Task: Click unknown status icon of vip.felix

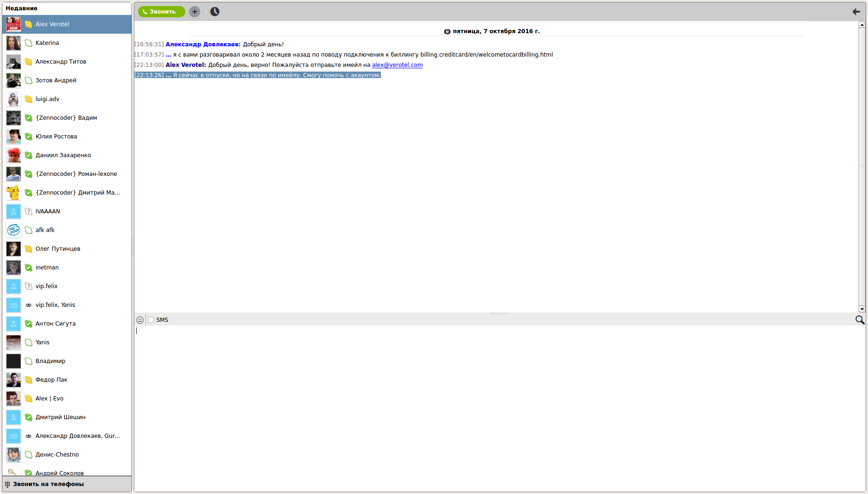Action: 29,286
